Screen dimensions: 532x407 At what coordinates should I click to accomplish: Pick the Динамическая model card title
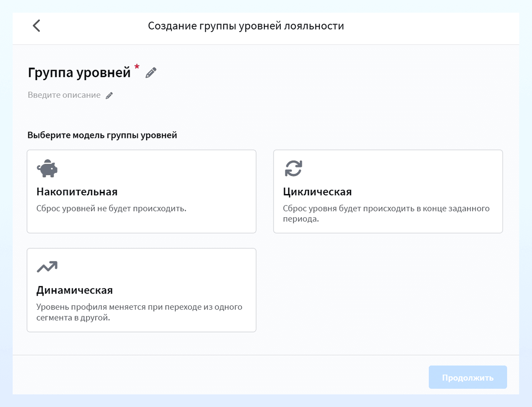(x=74, y=290)
